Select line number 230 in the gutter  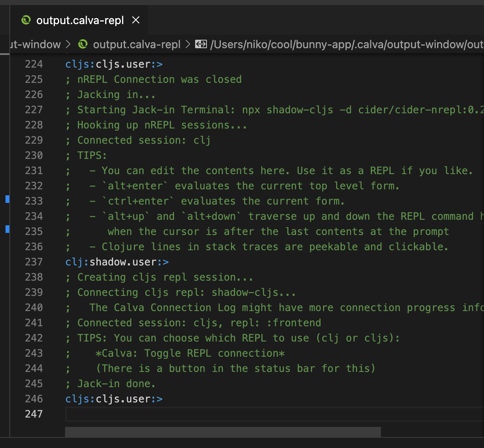tap(34, 155)
